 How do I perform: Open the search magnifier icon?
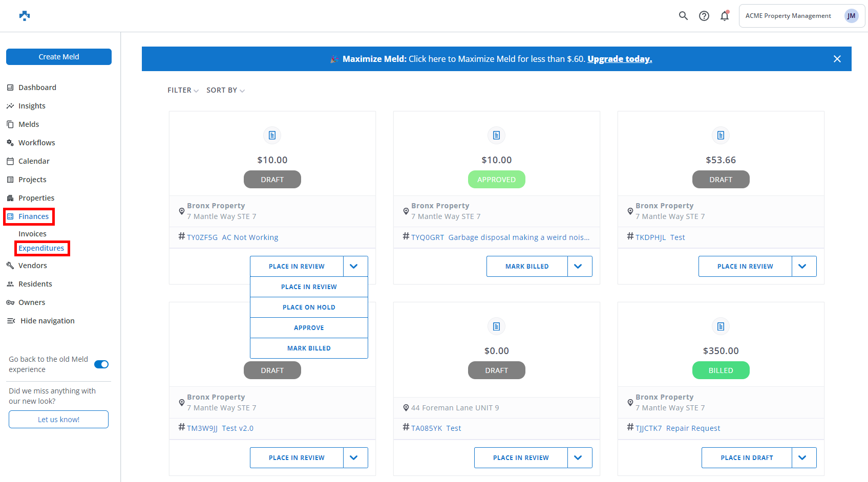[x=683, y=16]
